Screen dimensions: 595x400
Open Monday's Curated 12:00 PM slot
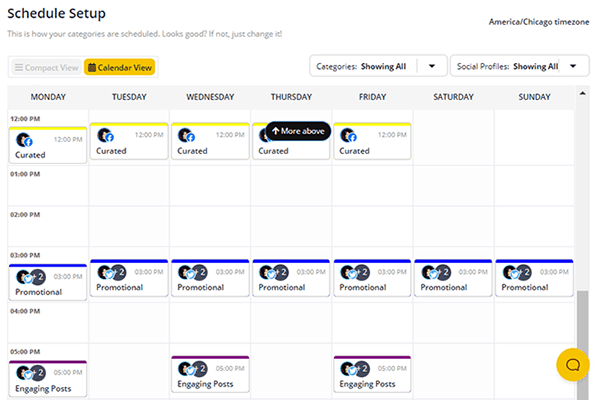tap(48, 146)
